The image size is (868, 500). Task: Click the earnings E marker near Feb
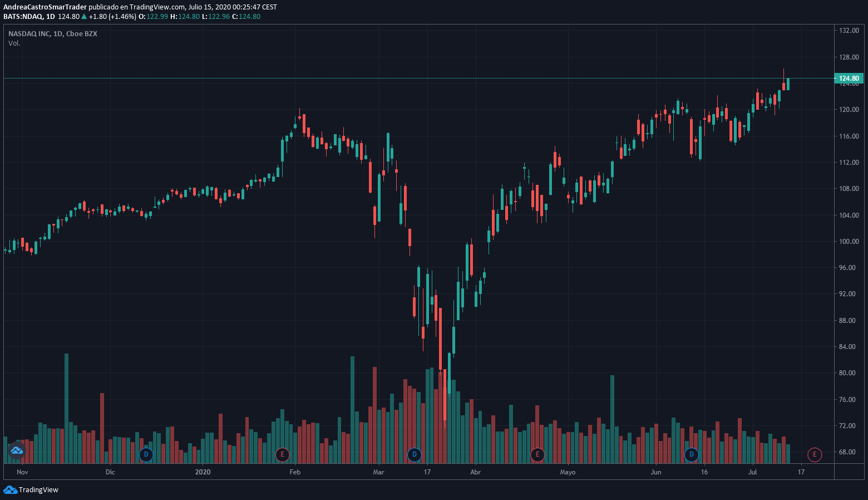pos(282,454)
